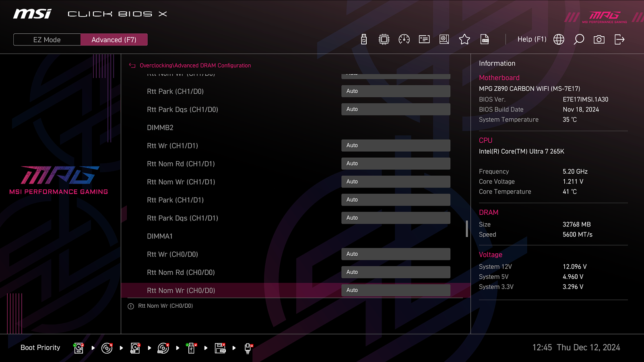Select the Rtt Park Dqs (CH1/D0) label
Image resolution: width=644 pixels, height=362 pixels.
pos(182,109)
